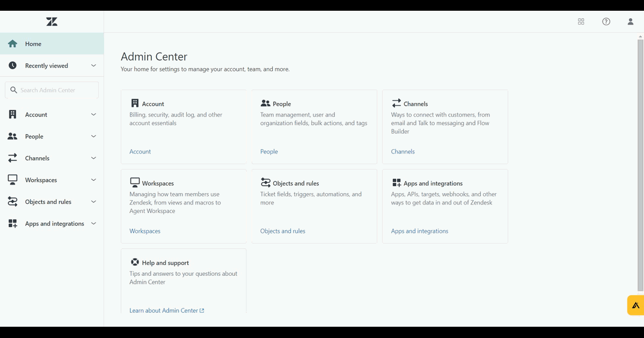Expand the Workspaces sidebar chevron

point(93,180)
